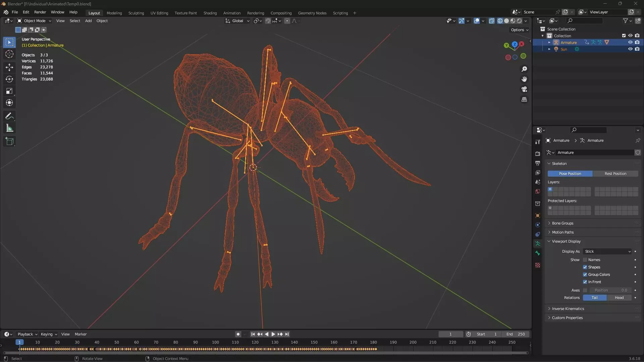Image resolution: width=644 pixels, height=362 pixels.
Task: Choose the Annotate tool
Action: click(x=9, y=116)
